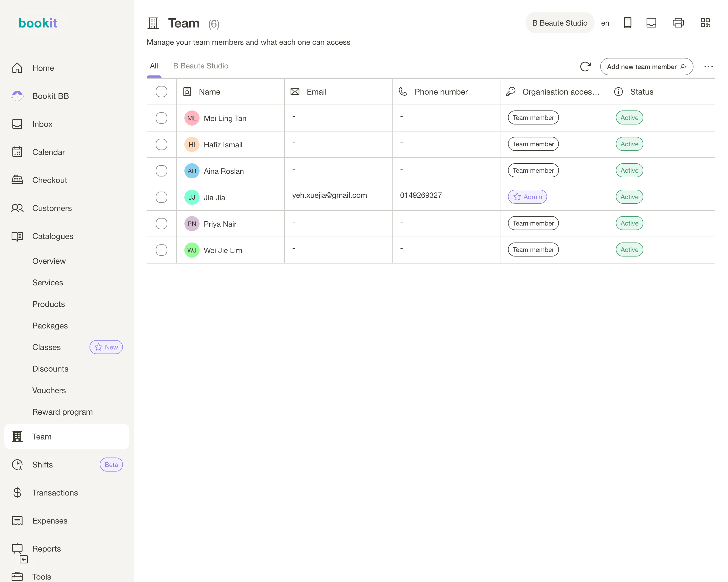The height and width of the screenshot is (582, 728).
Task: Open Inbox from sidebar
Action: [x=67, y=124]
